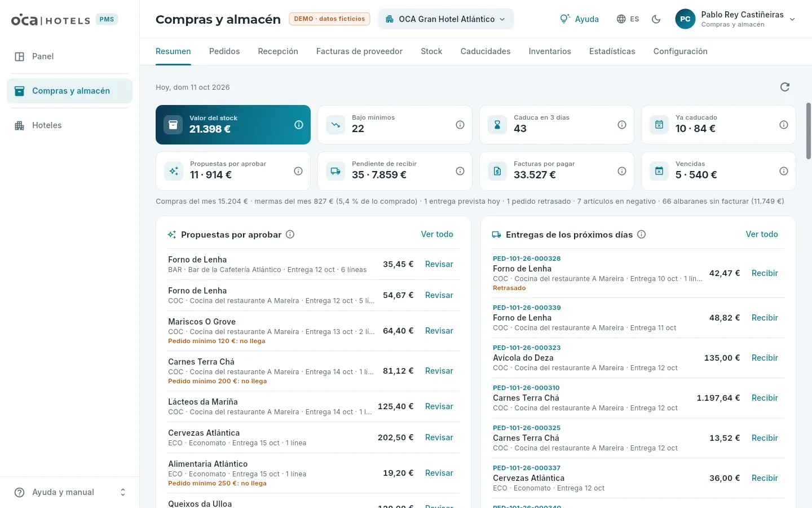Image resolution: width=812 pixels, height=508 pixels.
Task: Click the info icon on Propuestas por aprobar card
Action: coord(298,171)
